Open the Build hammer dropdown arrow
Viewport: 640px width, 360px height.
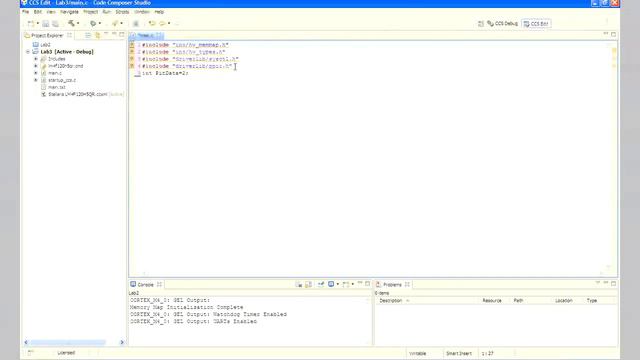point(78,24)
